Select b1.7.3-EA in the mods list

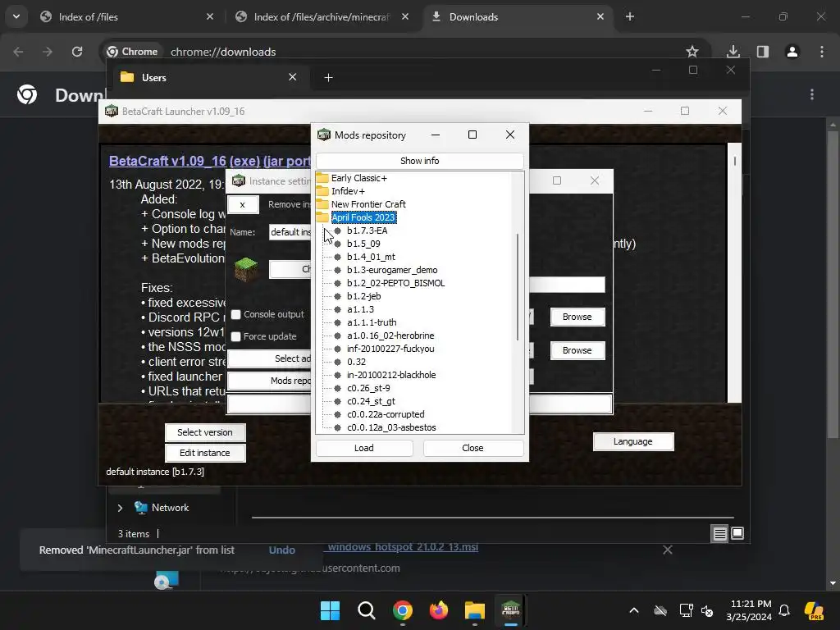click(x=367, y=231)
